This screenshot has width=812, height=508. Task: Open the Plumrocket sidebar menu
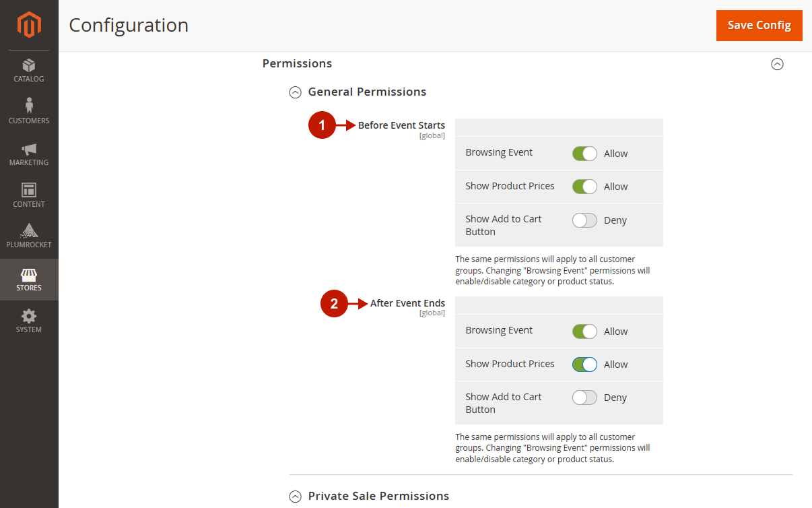coord(29,236)
